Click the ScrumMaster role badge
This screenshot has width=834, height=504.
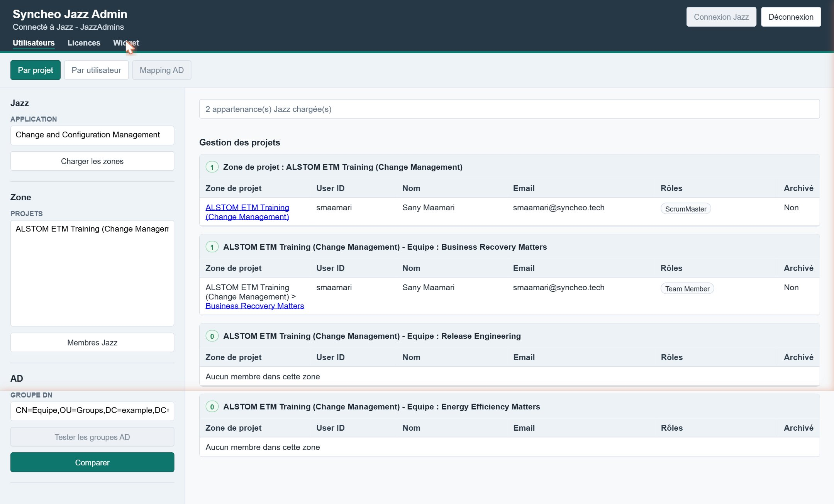pos(686,209)
